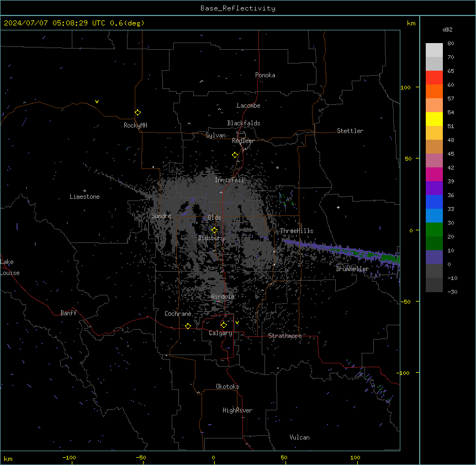Screen dimensions: 476x465
Task: Click the asterisk marker above Limestone
Action: (84, 191)
